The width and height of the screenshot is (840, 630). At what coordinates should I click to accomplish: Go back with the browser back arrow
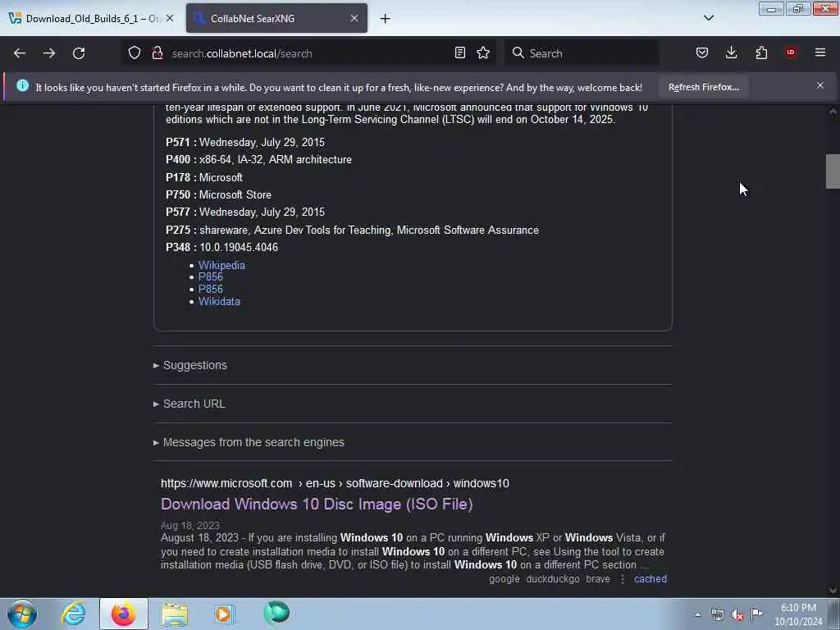20,53
